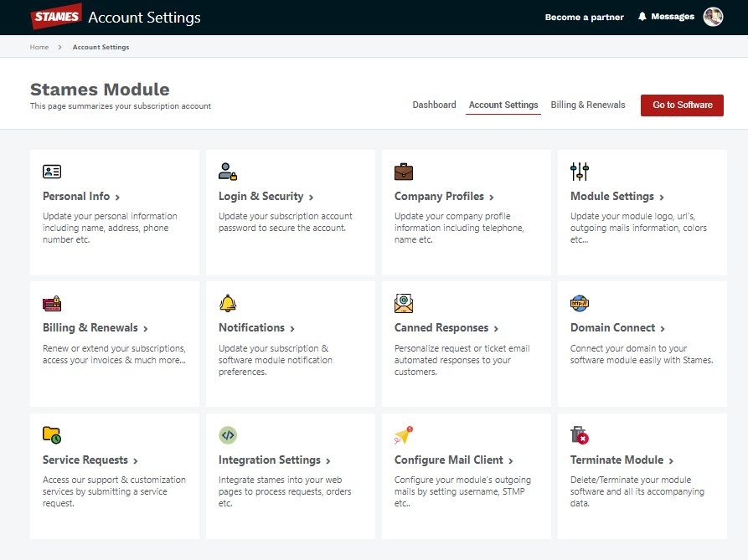748x560 pixels.
Task: Click chevron next to Login & Security
Action: click(311, 198)
